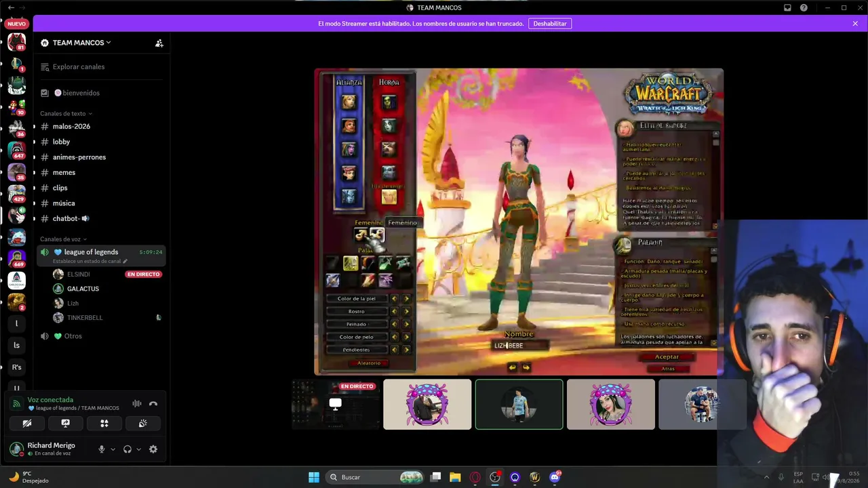The image size is (868, 488).
Task: Previous option for Pendientes
Action: pos(395,350)
